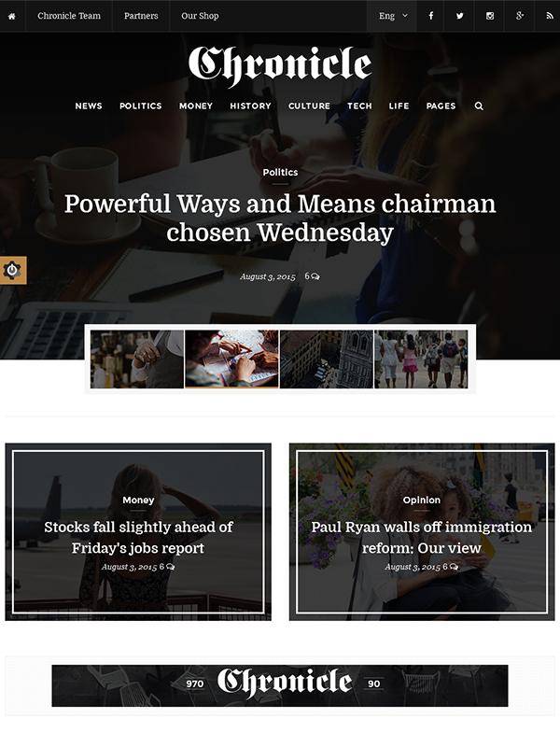Screen dimensions: 560x747
Task: Visit the Facebook social icon
Action: [430, 16]
